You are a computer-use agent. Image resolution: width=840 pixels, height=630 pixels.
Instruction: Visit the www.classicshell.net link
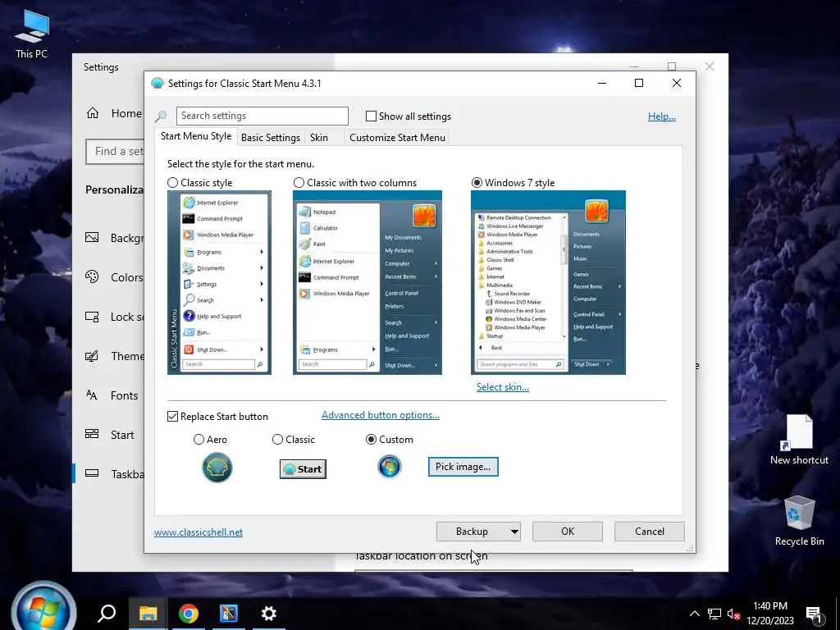coord(199,532)
